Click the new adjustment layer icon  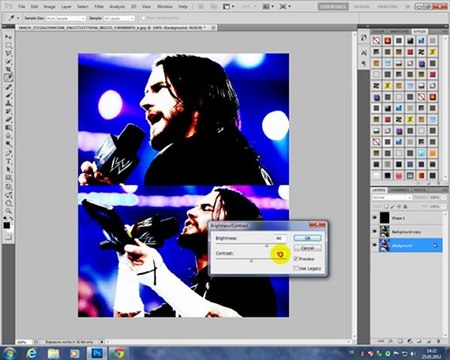pos(410,341)
